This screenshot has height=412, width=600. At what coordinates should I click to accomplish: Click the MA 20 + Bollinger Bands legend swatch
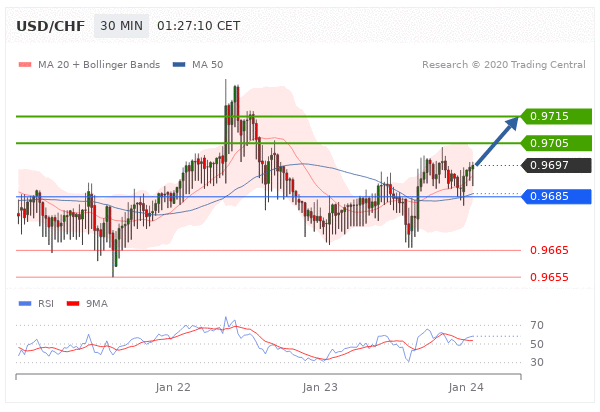click(x=25, y=65)
